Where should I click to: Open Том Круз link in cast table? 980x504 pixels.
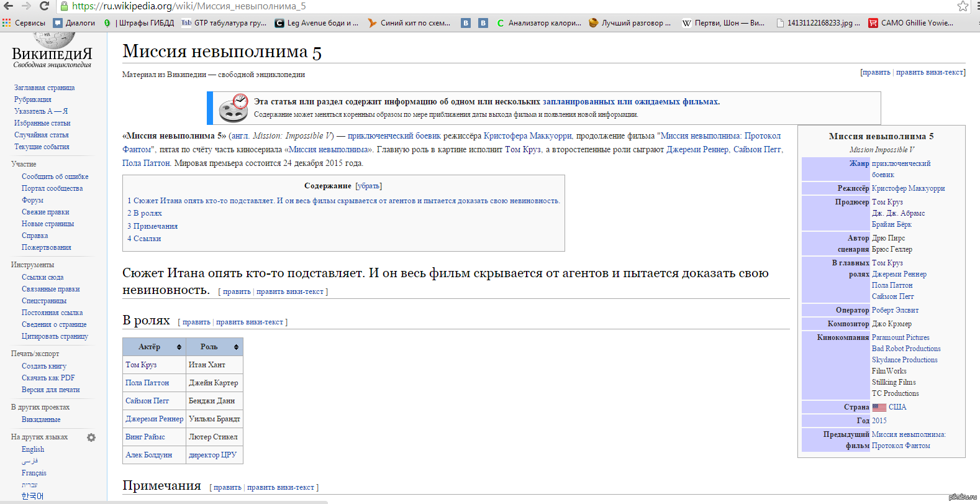pyautogui.click(x=141, y=365)
